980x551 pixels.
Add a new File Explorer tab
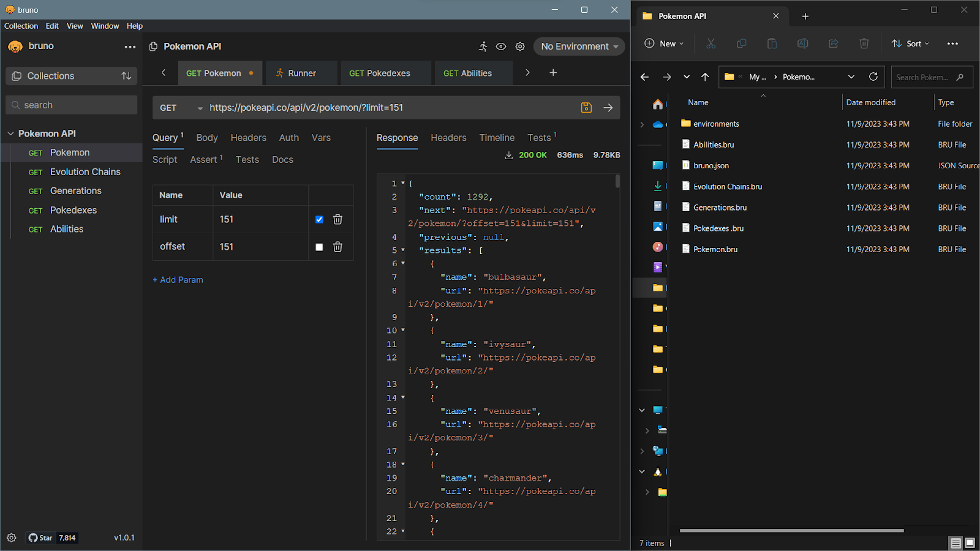(x=805, y=17)
